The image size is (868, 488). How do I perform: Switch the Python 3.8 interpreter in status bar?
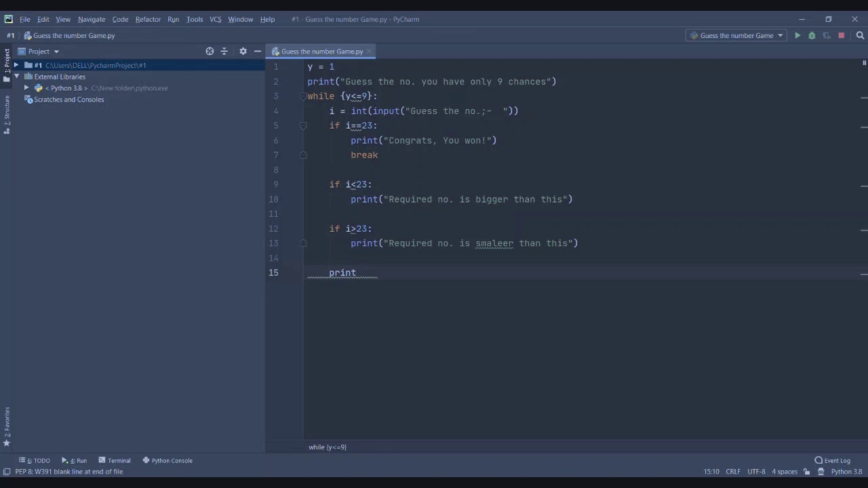coord(846,471)
